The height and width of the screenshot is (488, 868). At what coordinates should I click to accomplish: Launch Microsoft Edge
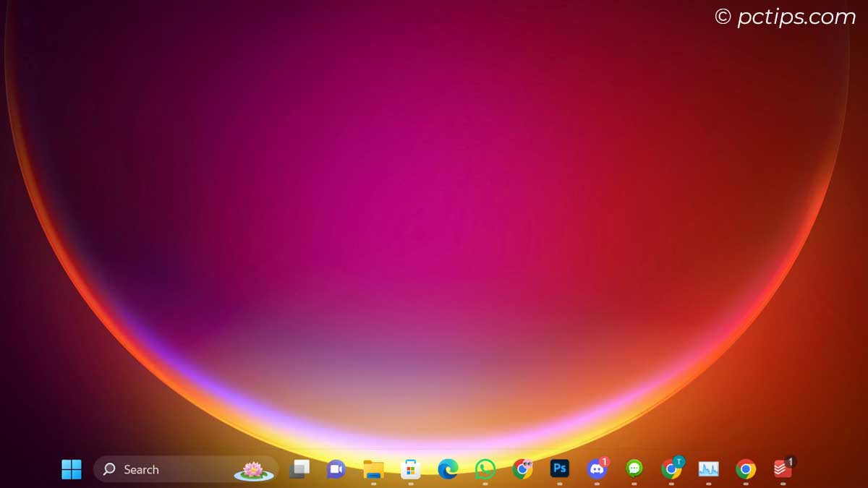coord(448,469)
